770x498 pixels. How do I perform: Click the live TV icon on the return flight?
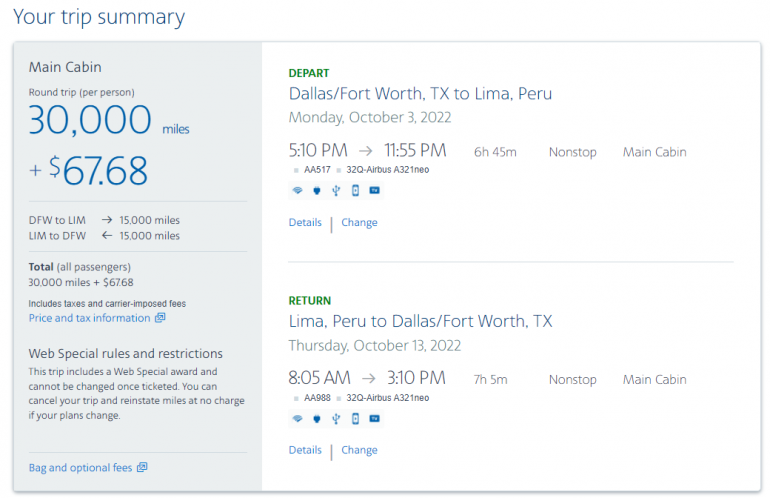374,418
